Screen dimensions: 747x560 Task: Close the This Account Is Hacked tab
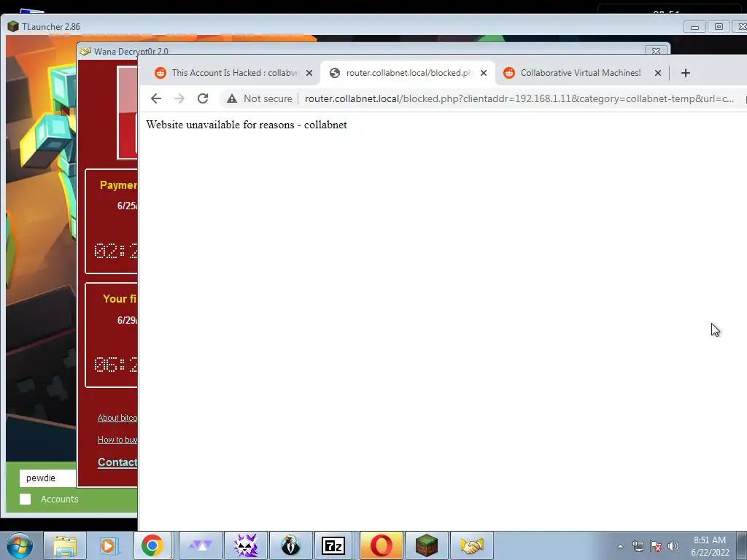tap(309, 73)
